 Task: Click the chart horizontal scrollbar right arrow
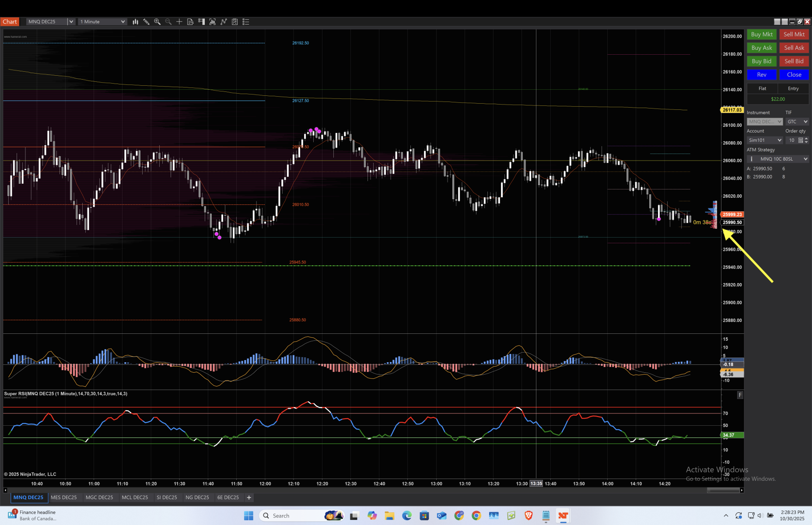(742, 490)
